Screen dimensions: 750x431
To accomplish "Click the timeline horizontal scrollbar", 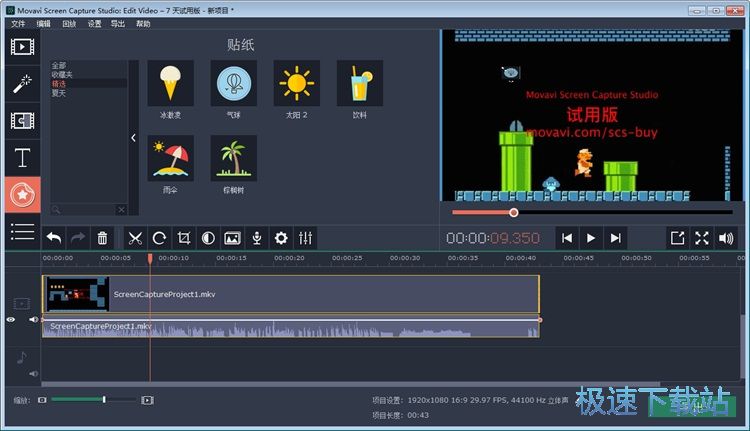I will click(350, 384).
